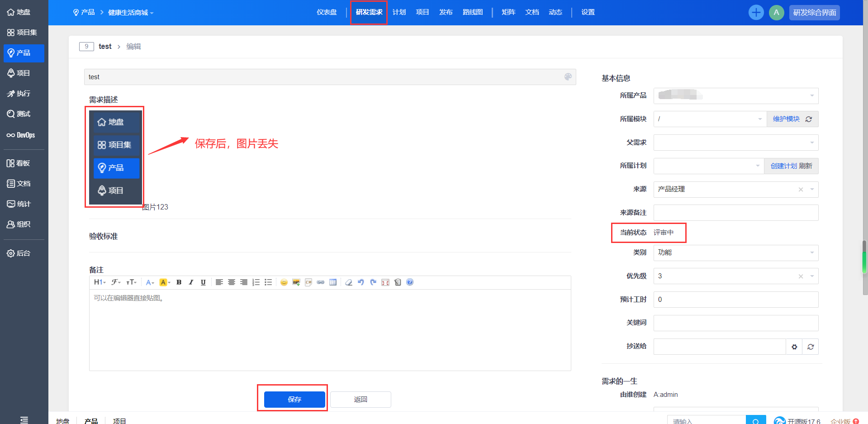Click the insert image icon in editor toolbar
The height and width of the screenshot is (424, 868).
(x=296, y=282)
